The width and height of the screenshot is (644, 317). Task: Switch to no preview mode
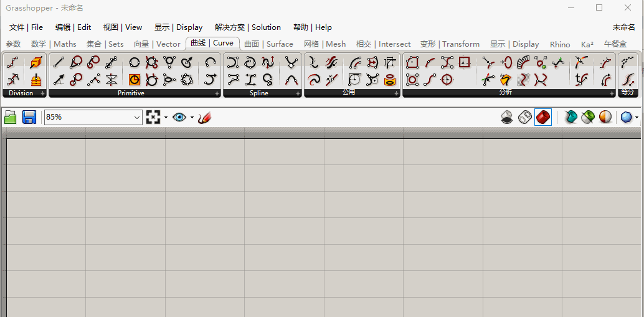point(507,118)
